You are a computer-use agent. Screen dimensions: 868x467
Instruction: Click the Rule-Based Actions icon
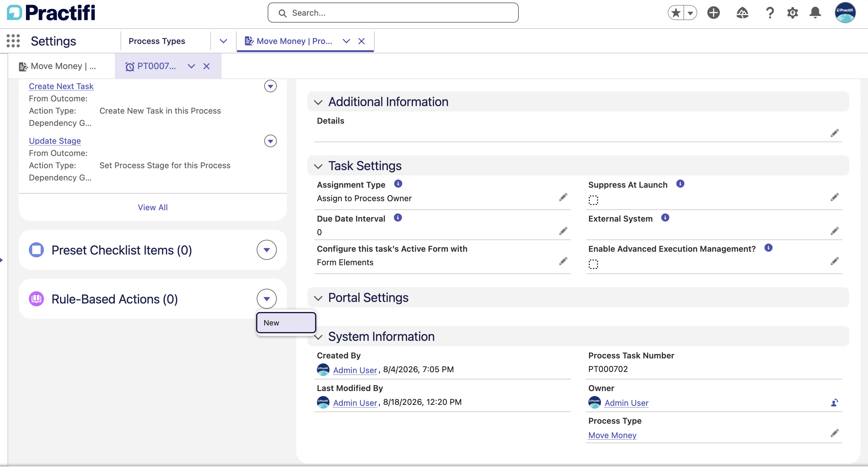tap(36, 299)
